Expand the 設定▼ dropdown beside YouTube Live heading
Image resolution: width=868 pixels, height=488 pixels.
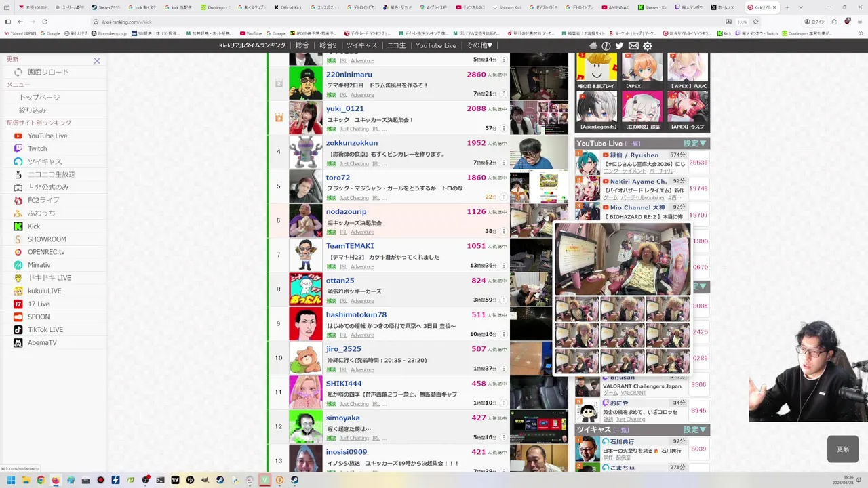tap(695, 143)
